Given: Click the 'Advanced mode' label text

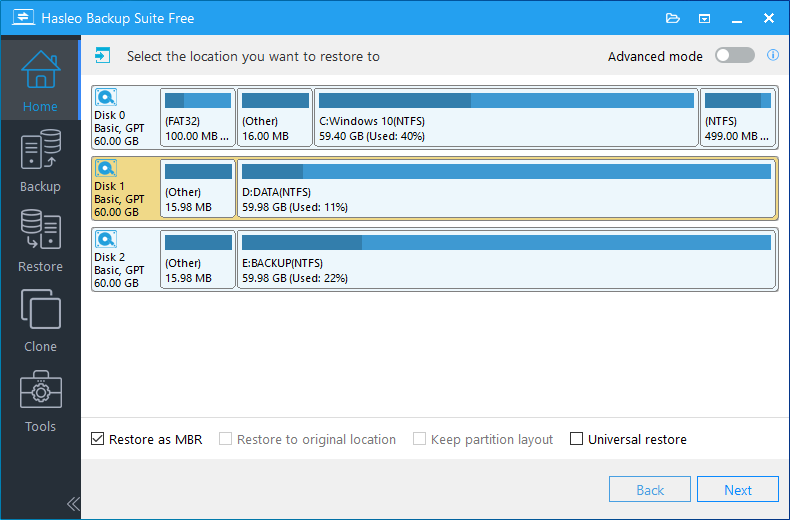Looking at the screenshot, I should [x=655, y=56].
